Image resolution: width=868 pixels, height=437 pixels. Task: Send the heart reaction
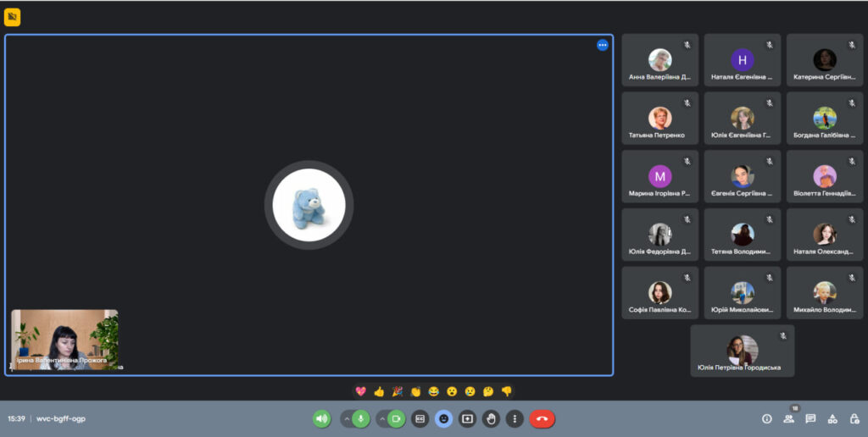click(360, 391)
